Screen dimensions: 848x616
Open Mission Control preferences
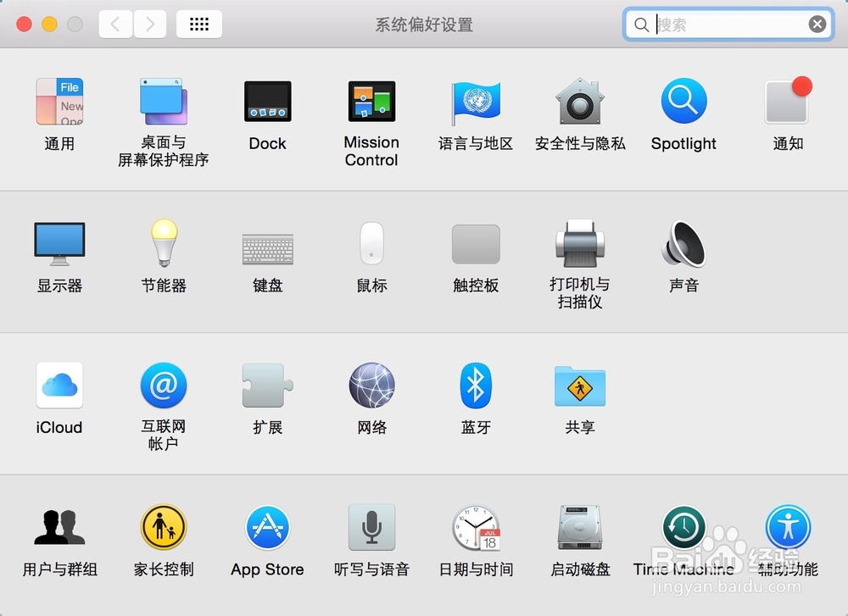coord(371,102)
